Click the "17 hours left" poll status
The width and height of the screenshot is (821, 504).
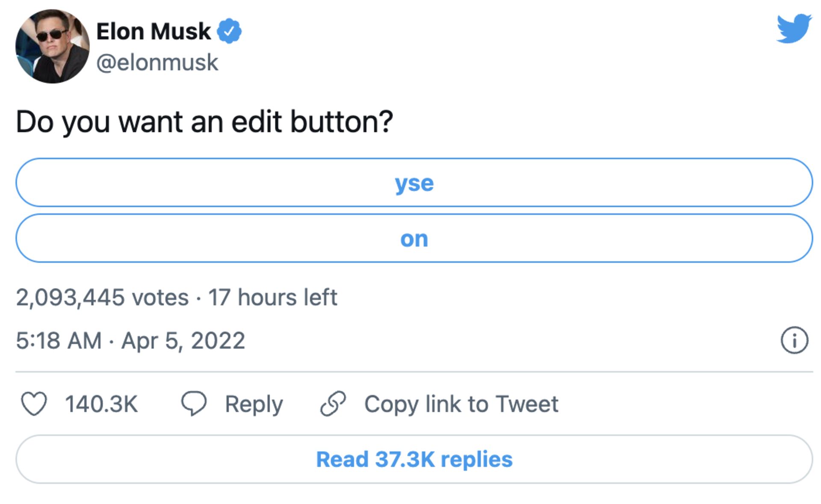coord(272,297)
